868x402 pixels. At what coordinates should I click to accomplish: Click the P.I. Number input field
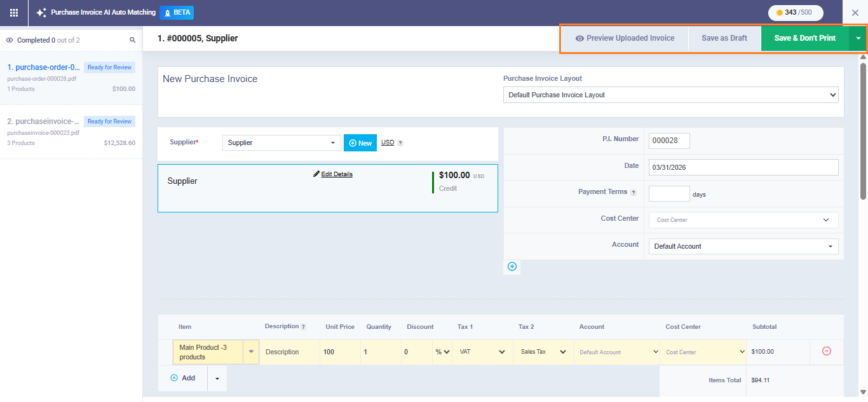(x=669, y=141)
